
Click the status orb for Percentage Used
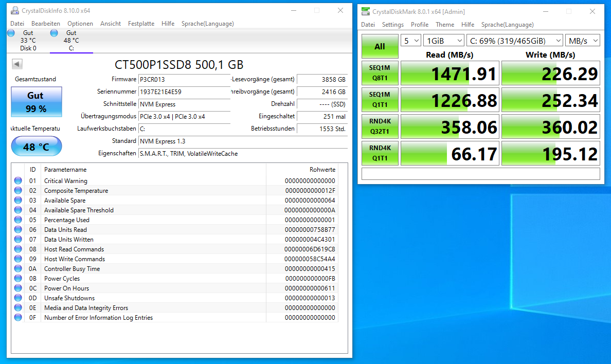(x=18, y=220)
